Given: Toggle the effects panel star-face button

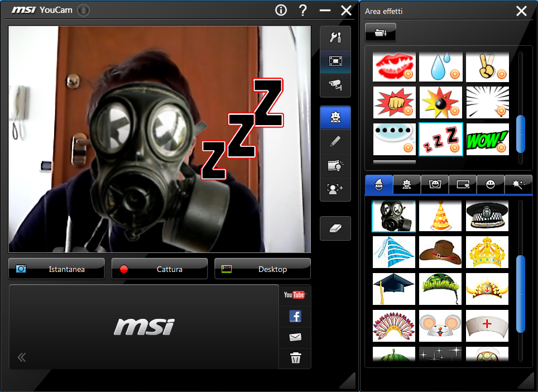Looking at the screenshot, I should pos(335,117).
